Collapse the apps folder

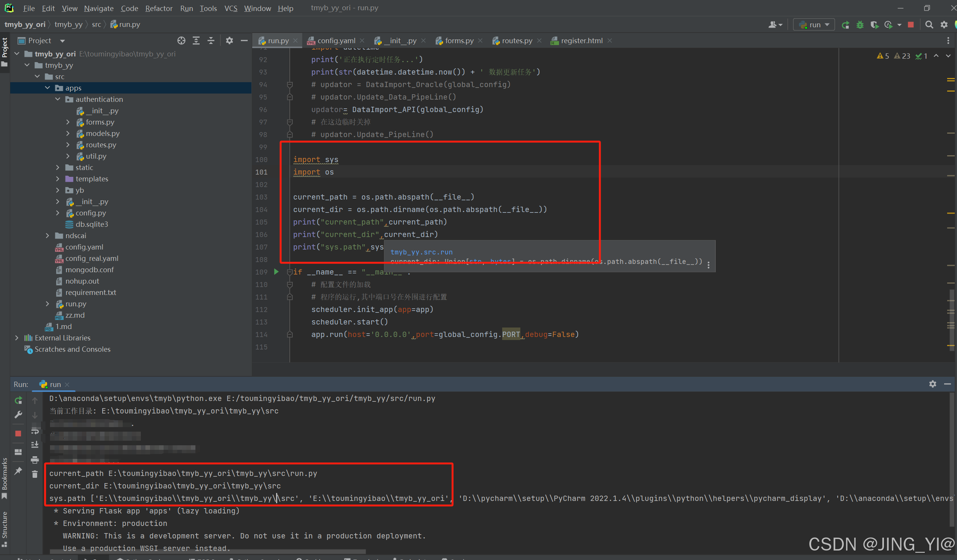coord(47,88)
